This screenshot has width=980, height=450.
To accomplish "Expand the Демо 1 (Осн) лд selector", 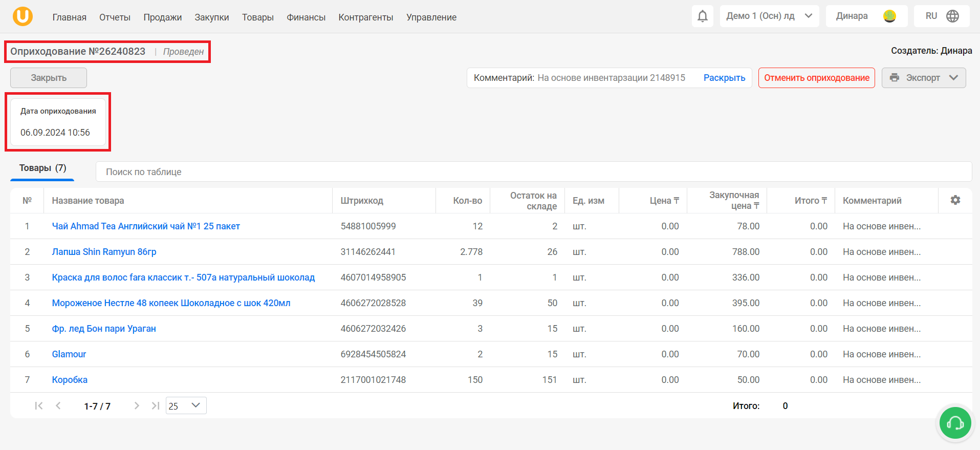I will [769, 16].
